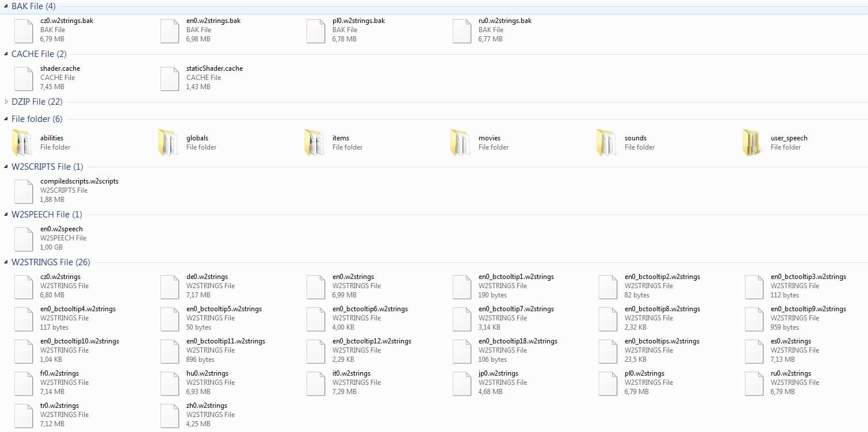The width and height of the screenshot is (868, 432).
Task: Click the zh0.w2strings file
Action: [207, 406]
